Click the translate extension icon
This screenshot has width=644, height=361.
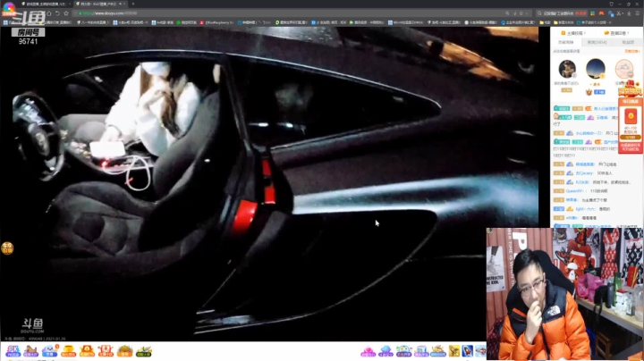pos(611,13)
